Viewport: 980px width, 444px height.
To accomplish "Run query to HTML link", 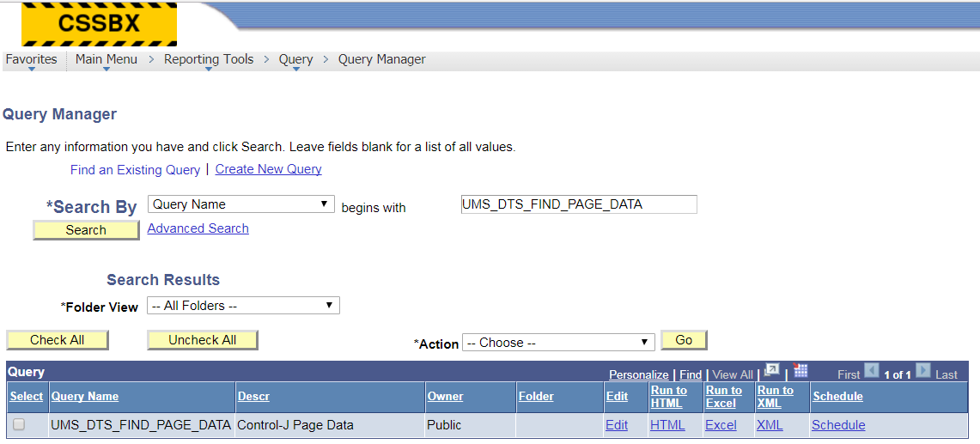I will point(667,424).
